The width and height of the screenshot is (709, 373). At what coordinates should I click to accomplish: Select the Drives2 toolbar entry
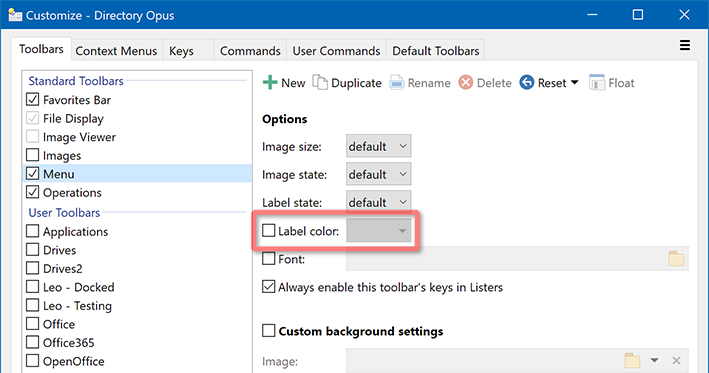(137, 268)
